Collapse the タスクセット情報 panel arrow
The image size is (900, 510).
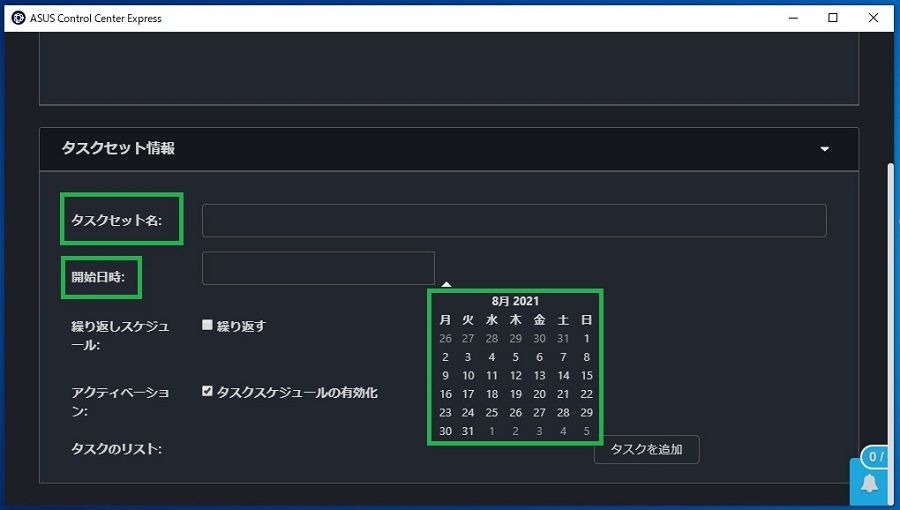coord(825,149)
